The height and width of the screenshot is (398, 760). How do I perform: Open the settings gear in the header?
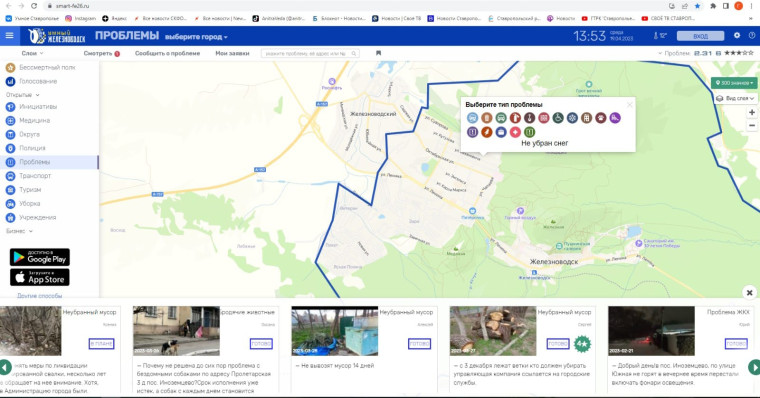[x=737, y=35]
